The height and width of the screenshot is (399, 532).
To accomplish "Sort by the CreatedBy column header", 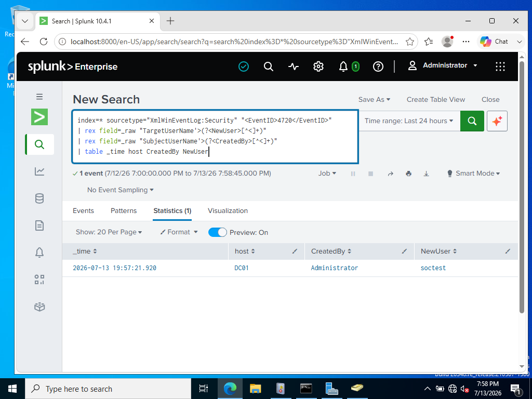I will click(331, 251).
